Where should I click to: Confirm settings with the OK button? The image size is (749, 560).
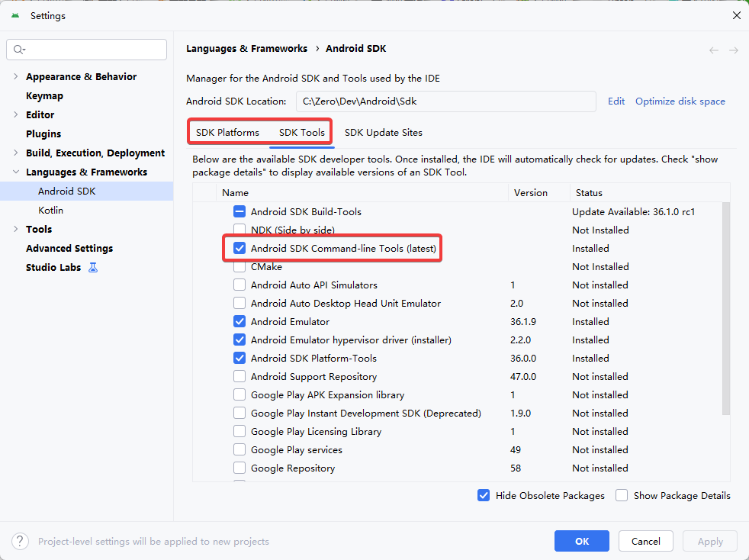tap(582, 542)
